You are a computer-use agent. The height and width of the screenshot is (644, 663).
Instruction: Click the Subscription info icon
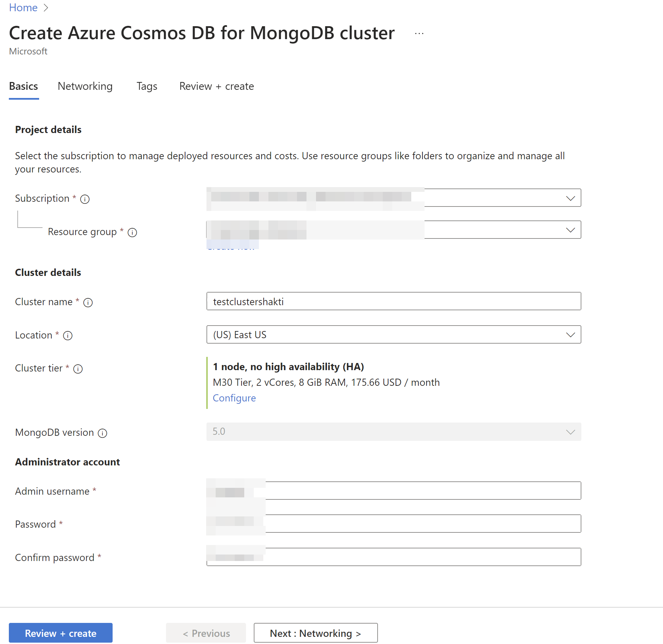85,199
